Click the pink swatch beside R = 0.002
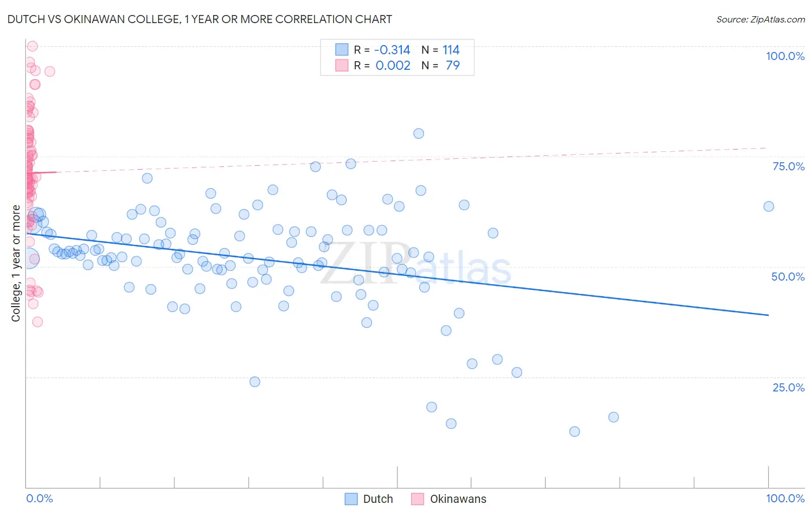This screenshot has height=515, width=812. [342, 65]
